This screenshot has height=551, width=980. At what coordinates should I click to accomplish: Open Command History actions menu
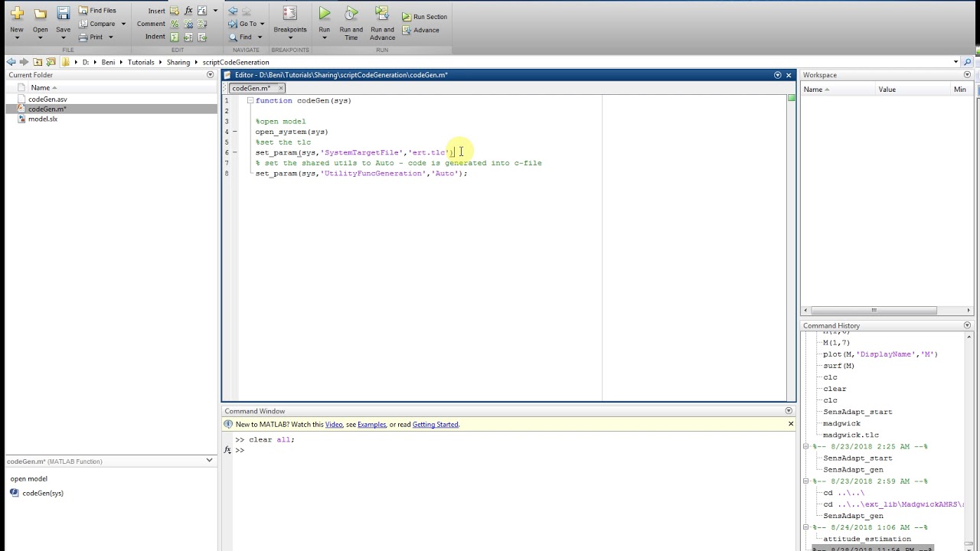coord(967,325)
